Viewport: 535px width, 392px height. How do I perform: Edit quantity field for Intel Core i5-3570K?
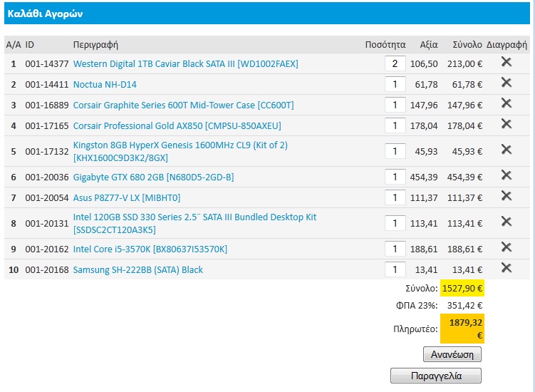tap(395, 249)
